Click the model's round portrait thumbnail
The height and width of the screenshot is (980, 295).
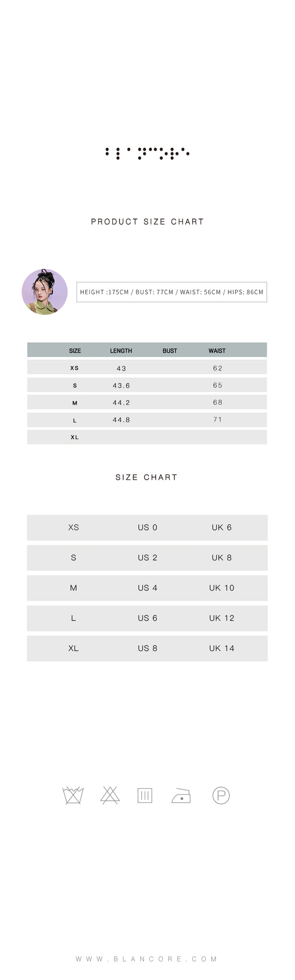(45, 292)
